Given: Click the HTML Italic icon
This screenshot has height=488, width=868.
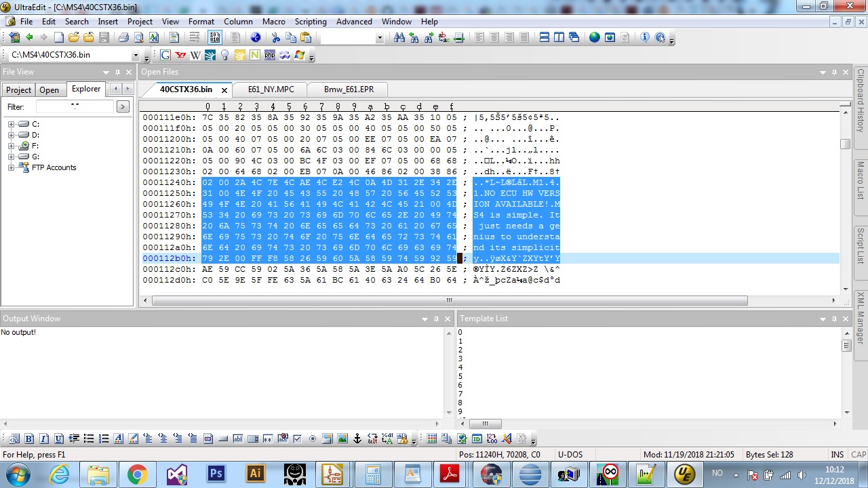Looking at the screenshot, I should [x=45, y=439].
